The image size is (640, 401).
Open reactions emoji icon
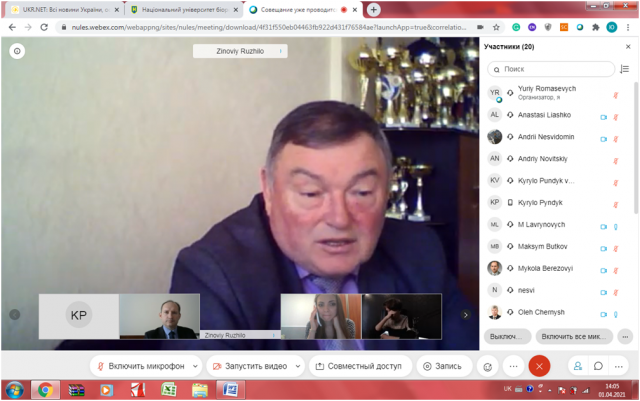[487, 367]
